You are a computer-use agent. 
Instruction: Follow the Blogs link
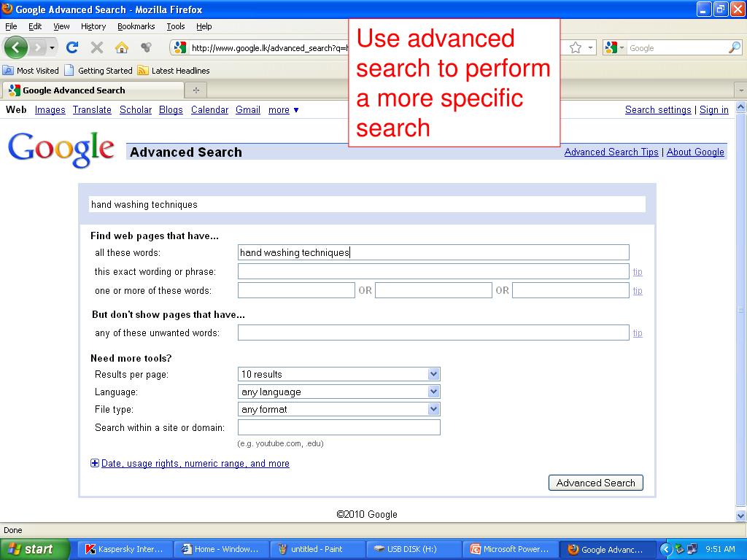point(171,110)
